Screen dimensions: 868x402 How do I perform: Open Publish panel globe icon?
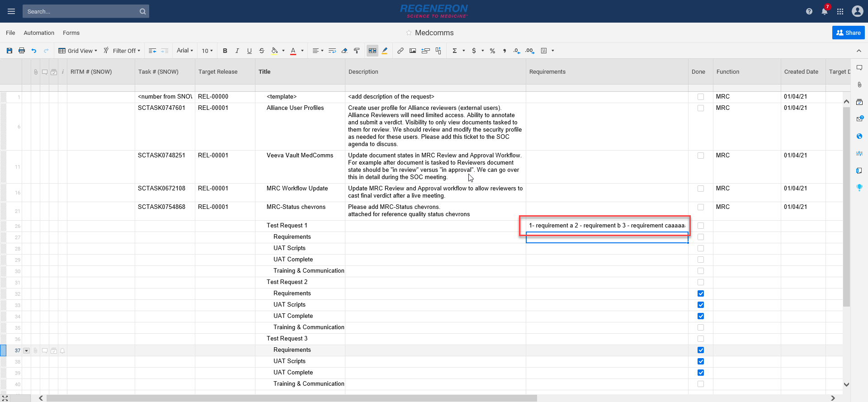859,136
